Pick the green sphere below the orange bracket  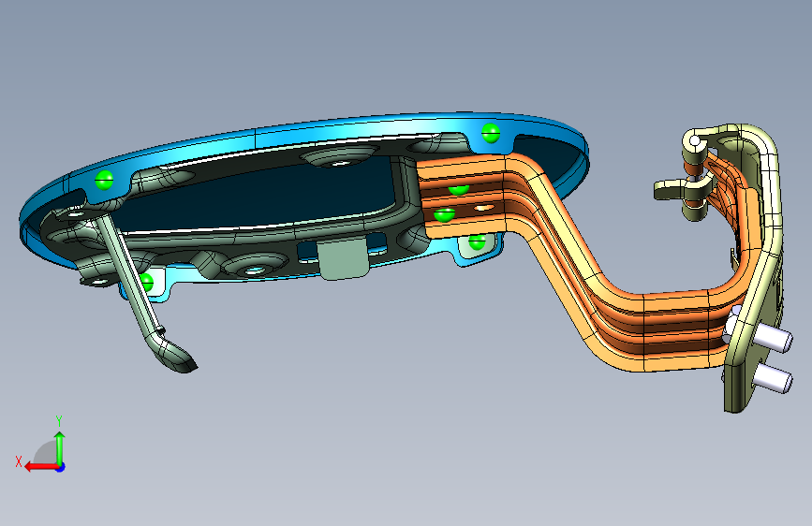click(x=477, y=242)
